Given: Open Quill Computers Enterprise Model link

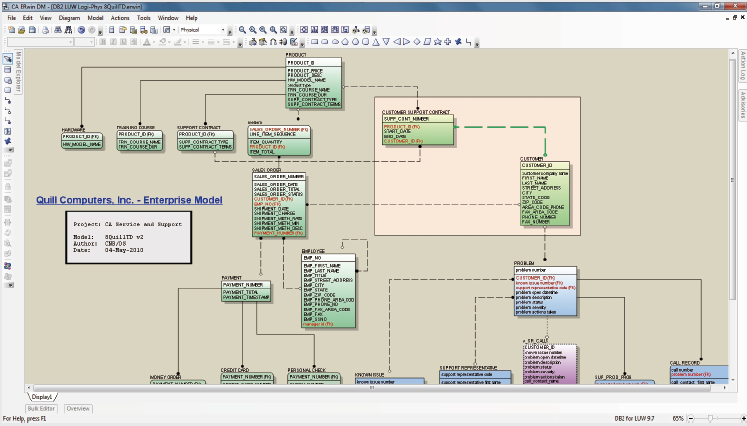Looking at the screenshot, I should coord(129,200).
